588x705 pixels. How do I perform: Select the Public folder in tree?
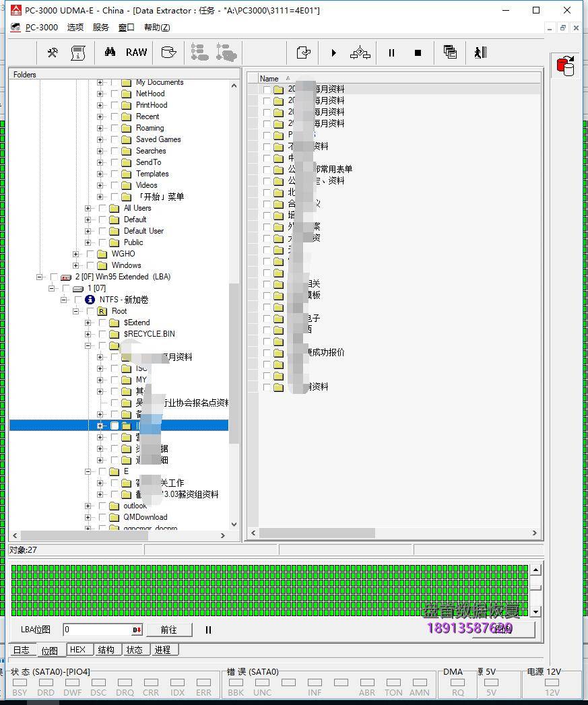pyautogui.click(x=133, y=242)
